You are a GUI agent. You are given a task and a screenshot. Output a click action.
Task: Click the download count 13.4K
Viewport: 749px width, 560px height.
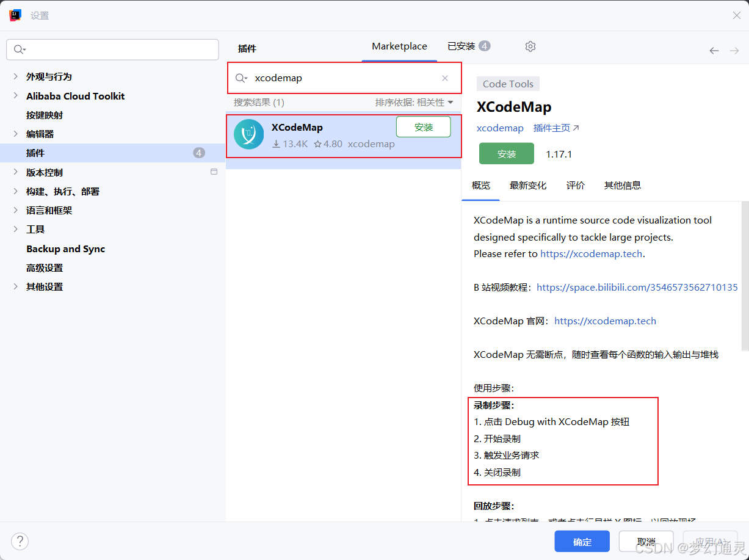coord(290,144)
